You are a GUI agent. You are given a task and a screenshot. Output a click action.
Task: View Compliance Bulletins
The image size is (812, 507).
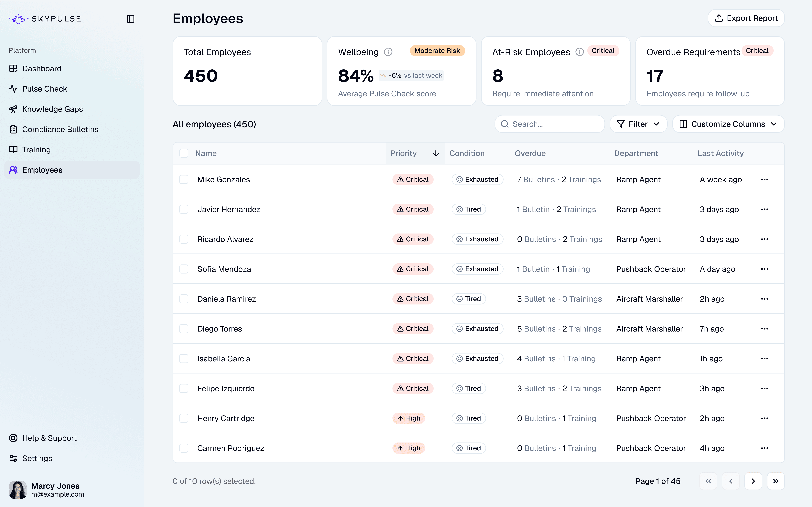point(60,129)
